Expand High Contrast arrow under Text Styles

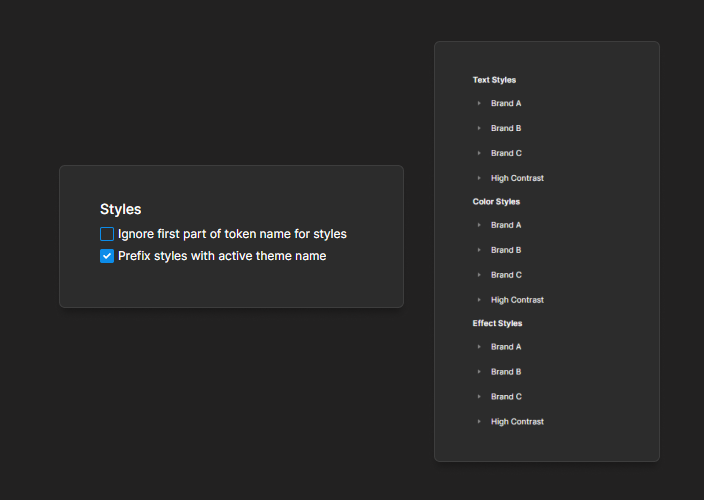pyautogui.click(x=479, y=178)
